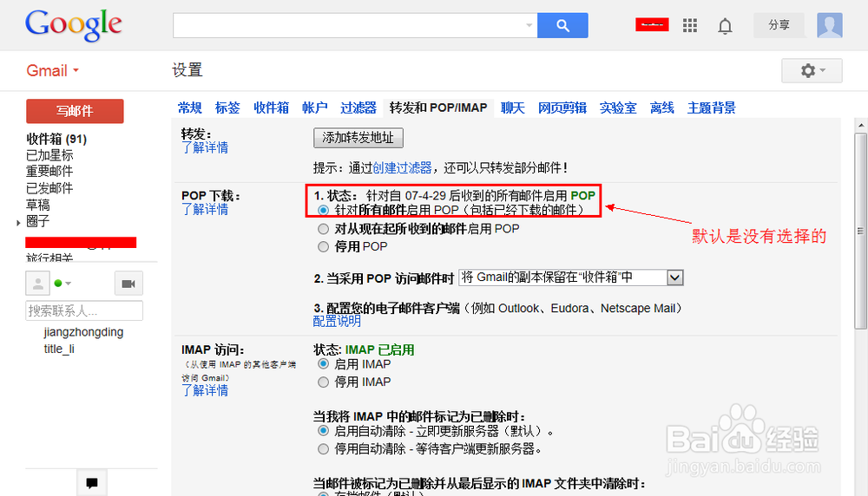Click the 添加转发地址 button
868x496 pixels.
click(358, 138)
